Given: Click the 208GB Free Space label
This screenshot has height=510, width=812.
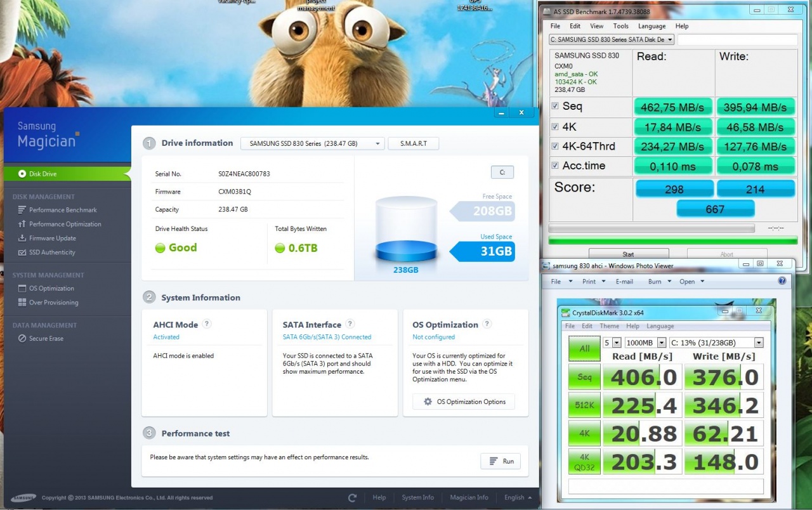Looking at the screenshot, I should tap(482, 211).
